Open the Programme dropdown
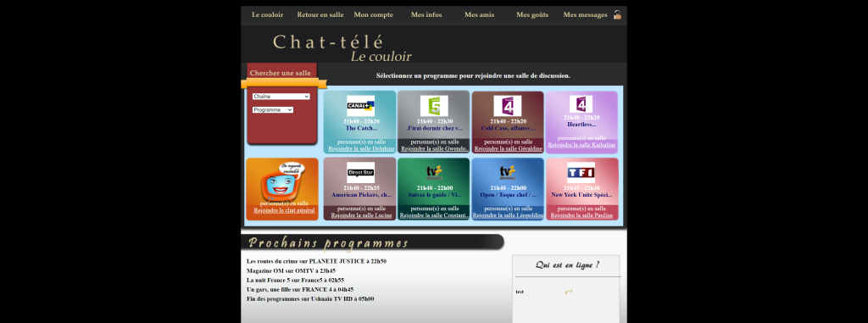 272,110
